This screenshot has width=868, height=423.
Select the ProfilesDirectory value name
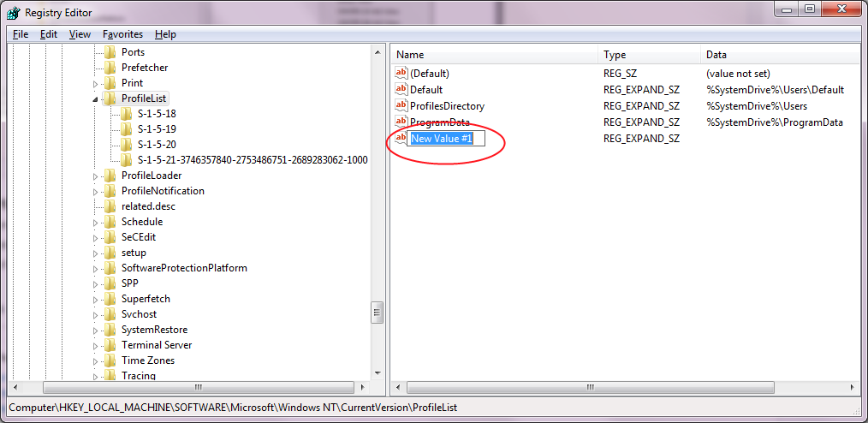point(448,106)
